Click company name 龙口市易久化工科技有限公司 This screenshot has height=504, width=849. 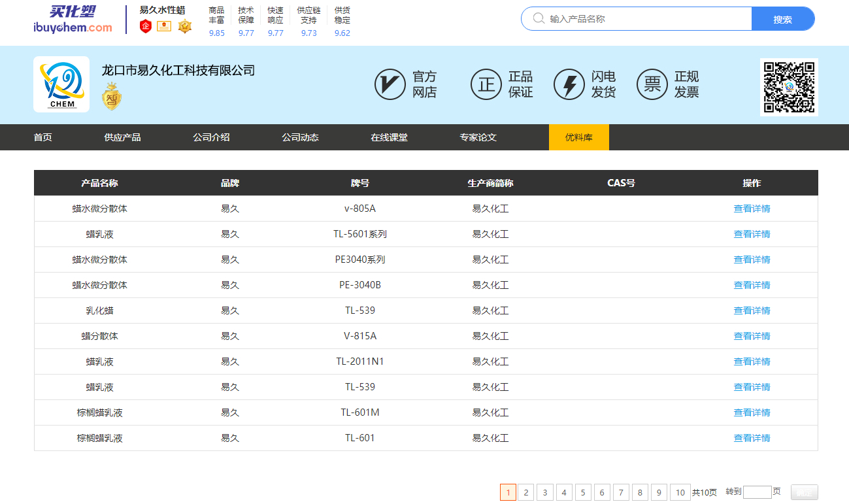point(178,71)
